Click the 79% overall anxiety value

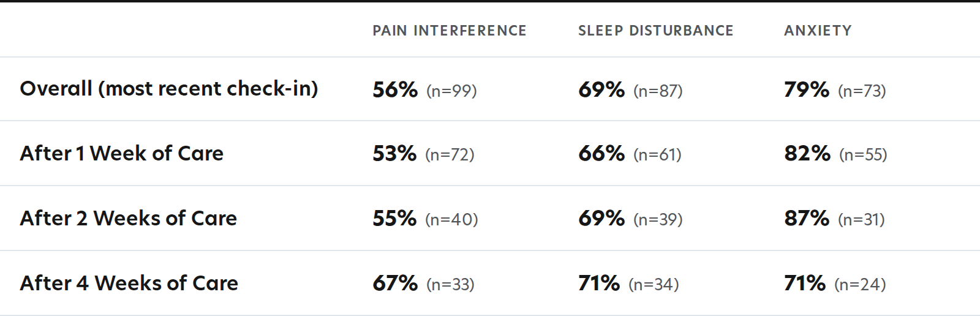807,90
